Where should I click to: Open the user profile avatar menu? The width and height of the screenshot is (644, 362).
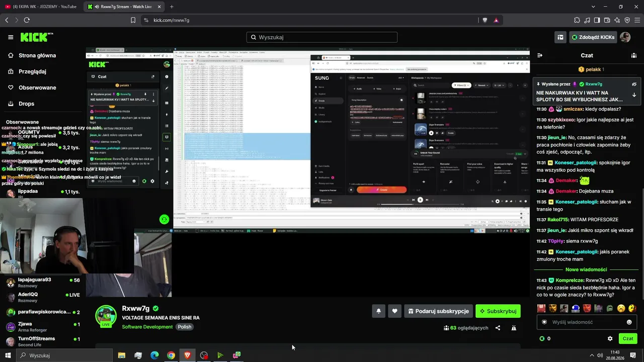coord(625,37)
